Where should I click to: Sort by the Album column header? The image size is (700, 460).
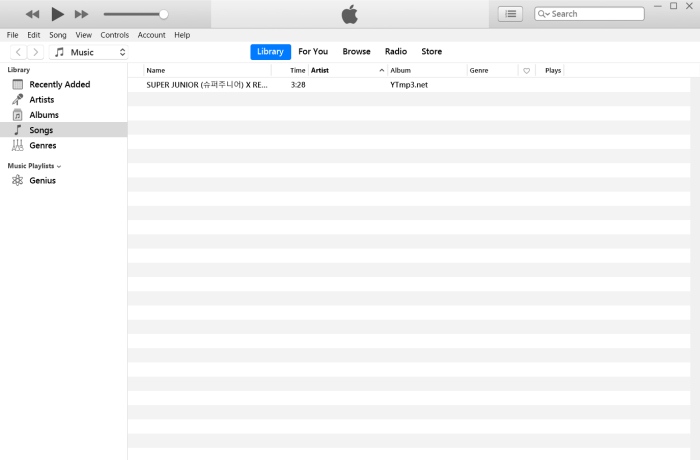(x=427, y=71)
